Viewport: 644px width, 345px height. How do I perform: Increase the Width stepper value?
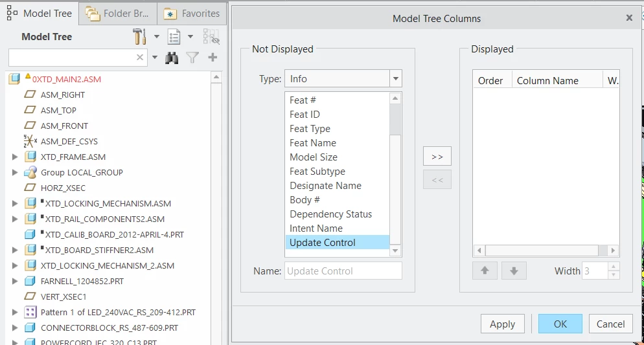(x=613, y=267)
